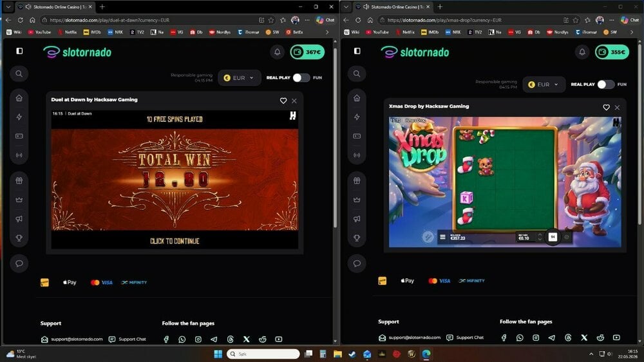644x362 pixels.
Task: Open chat bubble icon in left sidebar
Action: pos(19,263)
